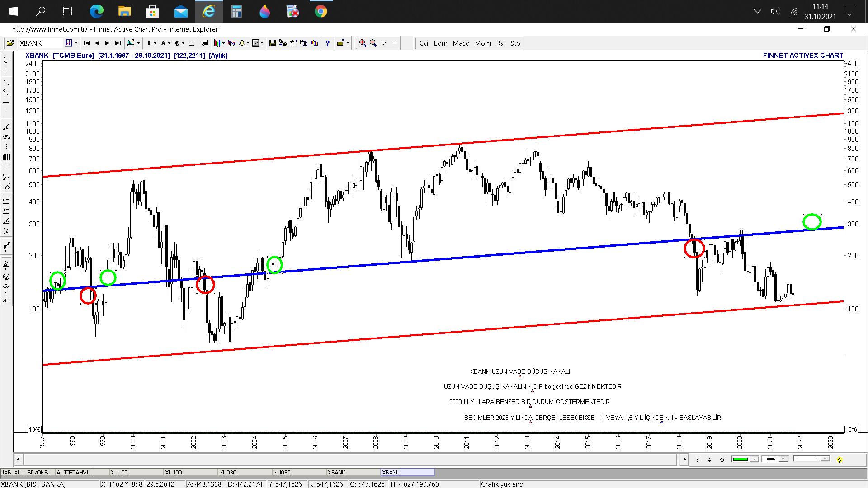Viewport: 868px width, 488px height.
Task: Select the trend line tool
Action: [x=6, y=82]
